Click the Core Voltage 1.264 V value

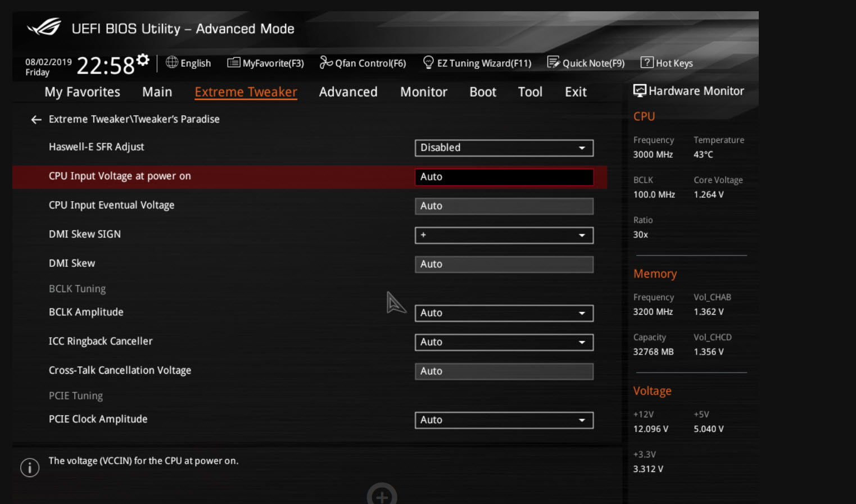click(x=709, y=195)
